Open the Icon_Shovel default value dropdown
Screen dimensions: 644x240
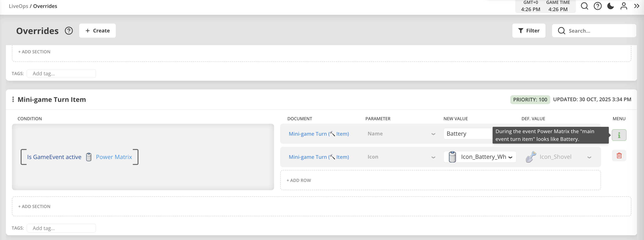[x=589, y=157]
